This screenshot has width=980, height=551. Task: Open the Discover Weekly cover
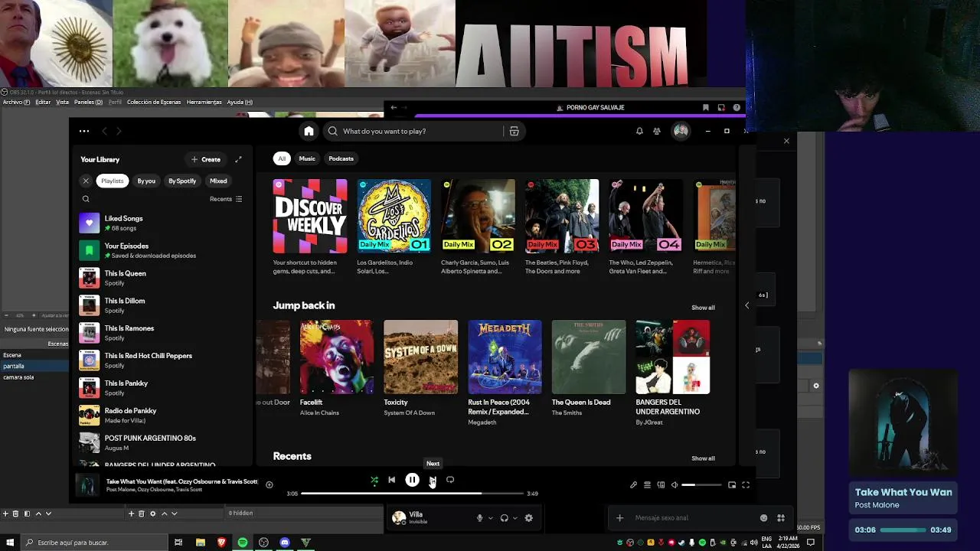click(x=310, y=216)
